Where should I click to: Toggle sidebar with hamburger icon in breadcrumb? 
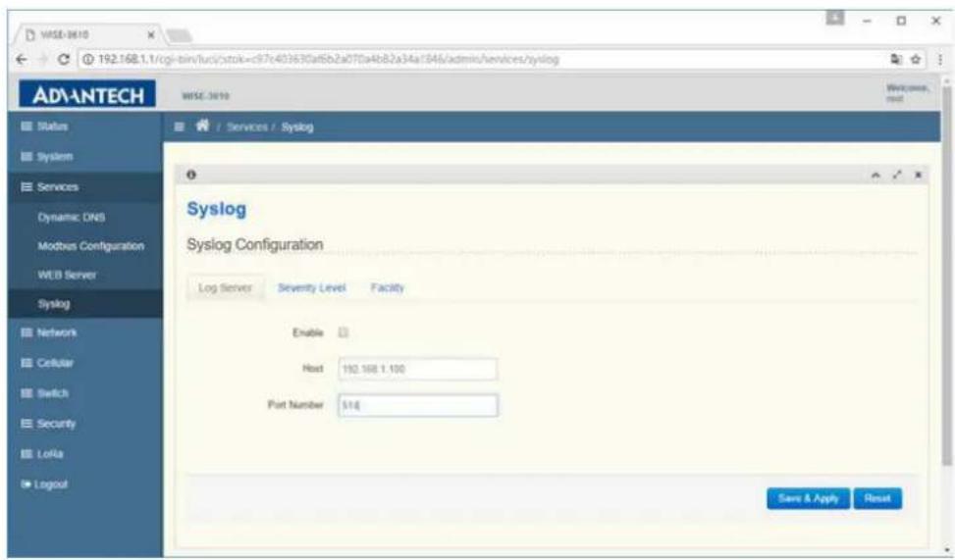click(179, 127)
